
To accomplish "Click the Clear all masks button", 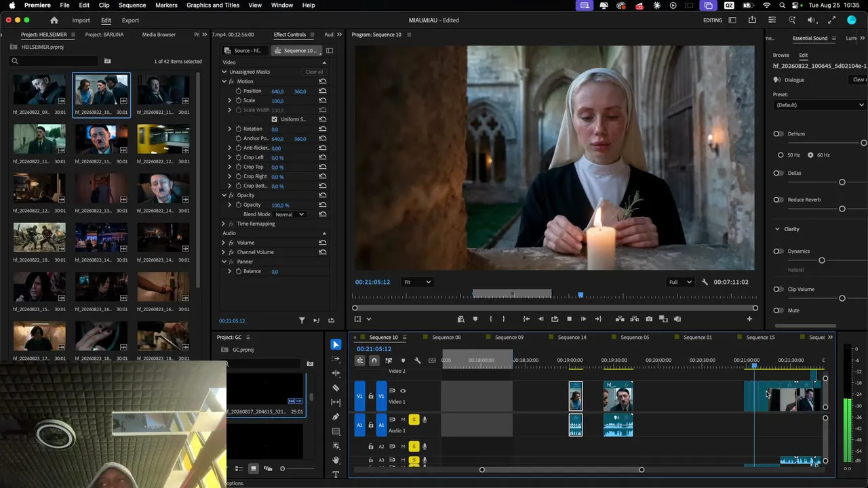I will [x=314, y=72].
